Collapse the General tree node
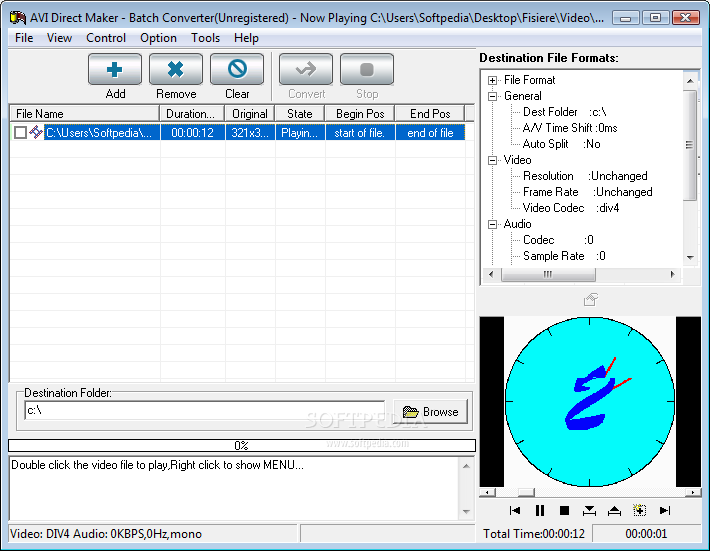 point(492,96)
